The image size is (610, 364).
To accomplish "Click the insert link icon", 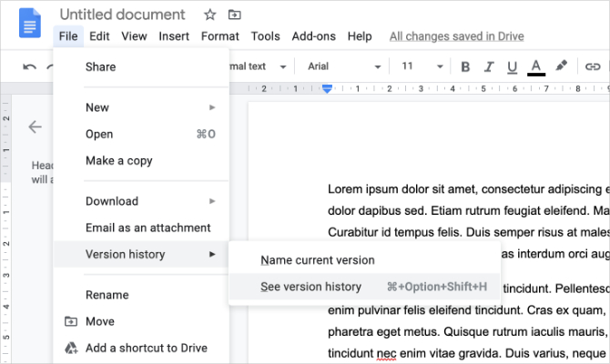I will pyautogui.click(x=593, y=66).
